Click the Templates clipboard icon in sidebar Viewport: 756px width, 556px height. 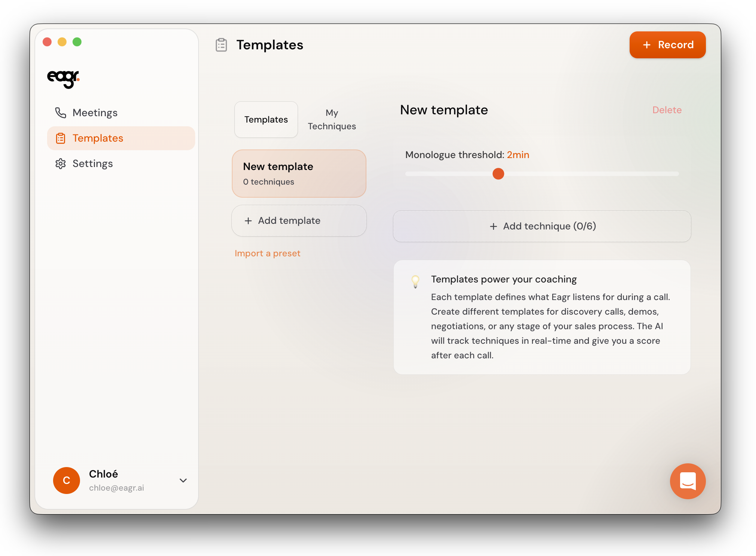[x=61, y=138]
